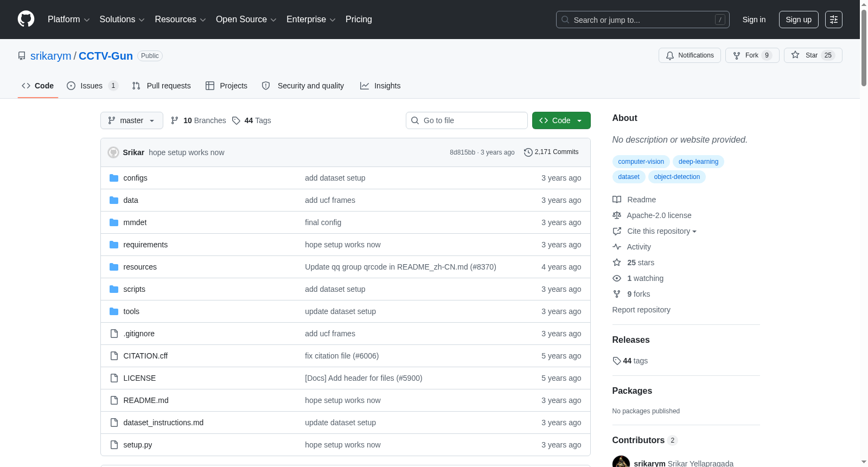868x467 pixels.
Task: Click the .gitignore file icon
Action: click(x=114, y=334)
